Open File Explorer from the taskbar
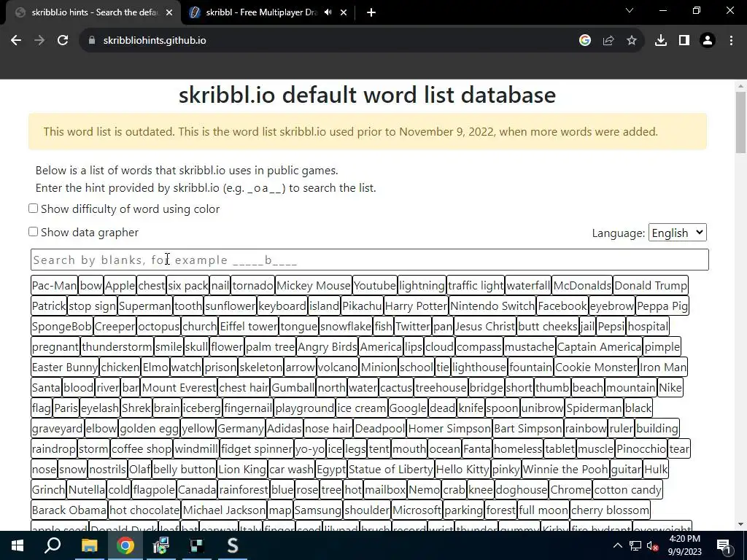 (x=89, y=545)
